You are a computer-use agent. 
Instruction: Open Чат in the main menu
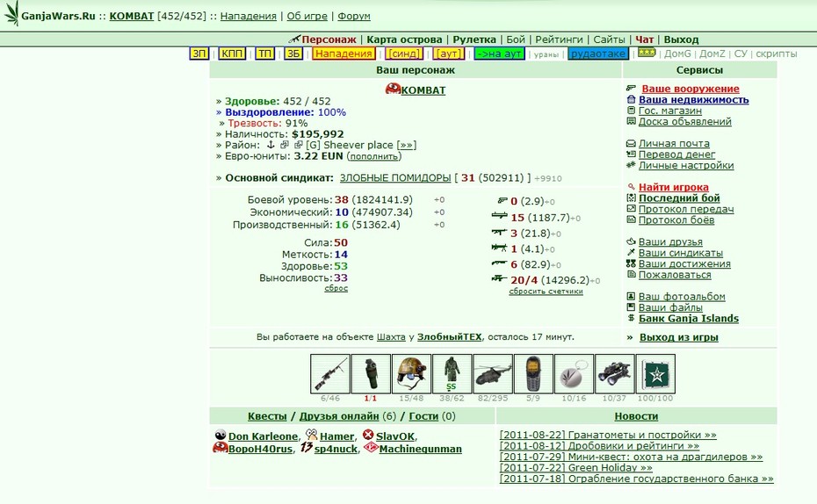click(x=644, y=40)
